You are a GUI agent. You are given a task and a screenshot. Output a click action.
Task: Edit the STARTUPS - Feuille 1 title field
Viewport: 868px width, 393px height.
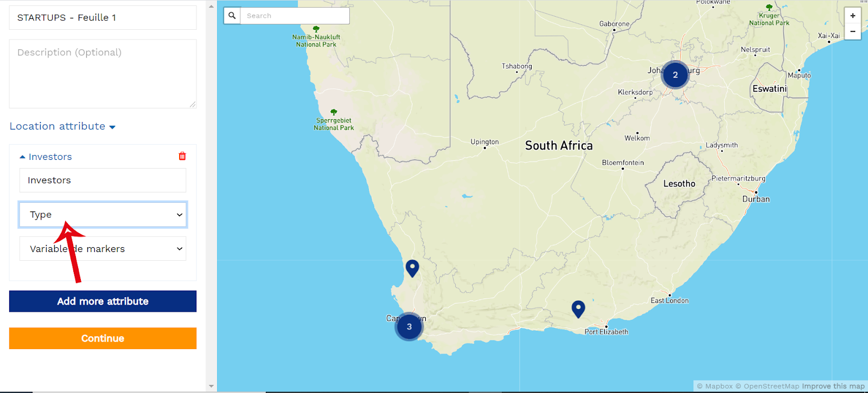103,17
